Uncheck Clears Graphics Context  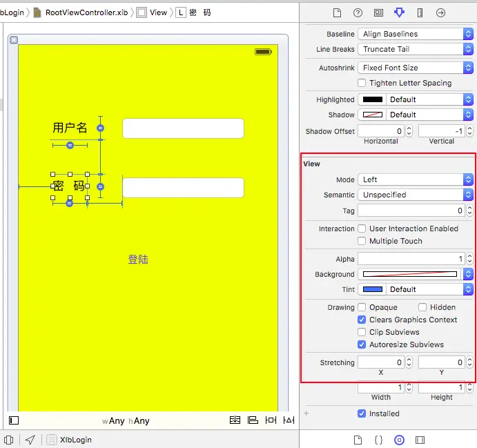point(362,320)
